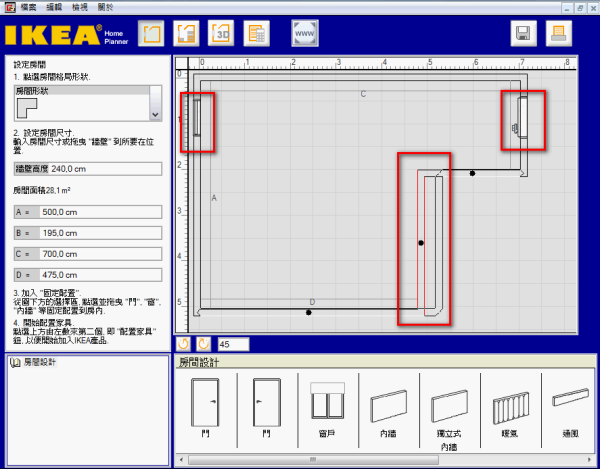Click the IKEA Home Planner logo
This screenshot has height=469, width=600.
pyautogui.click(x=67, y=35)
